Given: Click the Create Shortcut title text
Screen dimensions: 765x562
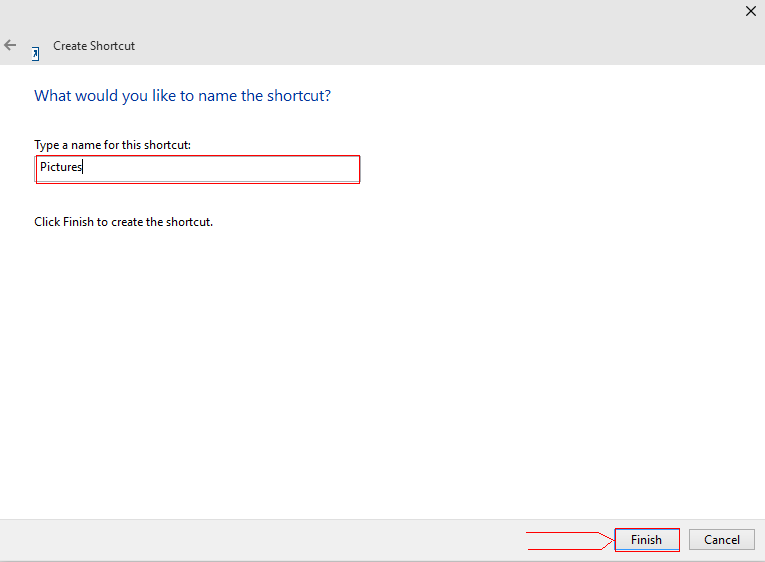Looking at the screenshot, I should click(x=94, y=46).
